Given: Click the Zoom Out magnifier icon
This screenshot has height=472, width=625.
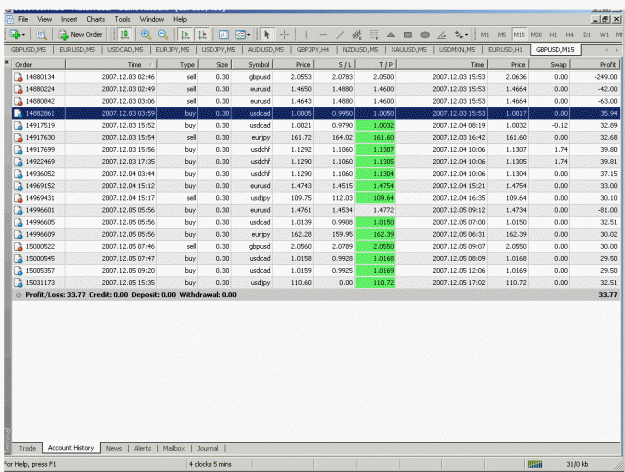Looking at the screenshot, I should pos(163,35).
